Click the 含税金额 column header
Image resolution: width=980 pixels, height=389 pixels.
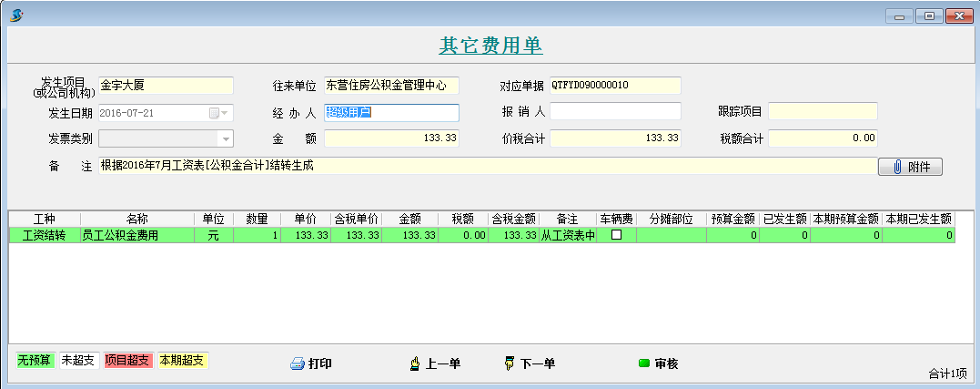514,220
